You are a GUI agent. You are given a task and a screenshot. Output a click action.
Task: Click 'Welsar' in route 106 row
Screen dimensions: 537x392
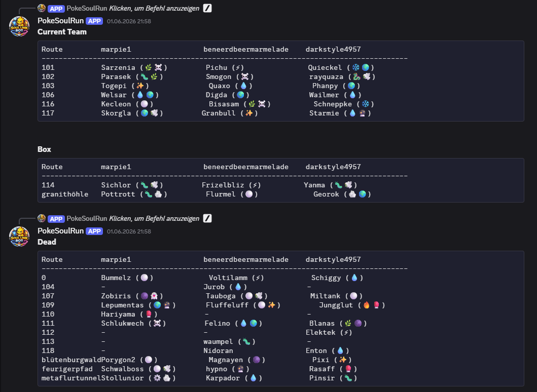[x=114, y=95]
